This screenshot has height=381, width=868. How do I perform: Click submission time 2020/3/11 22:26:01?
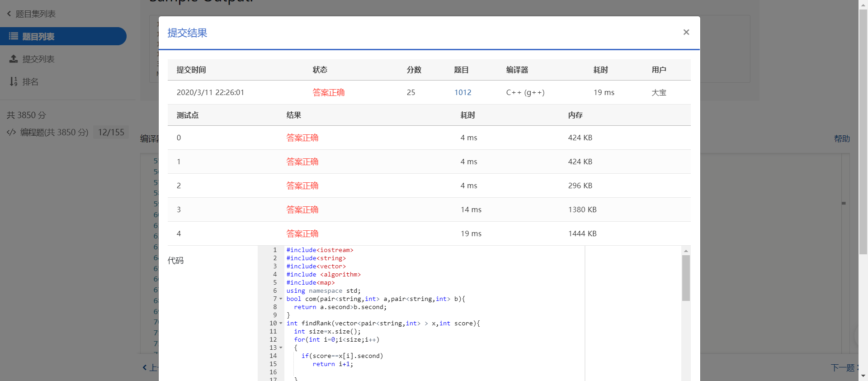point(210,92)
